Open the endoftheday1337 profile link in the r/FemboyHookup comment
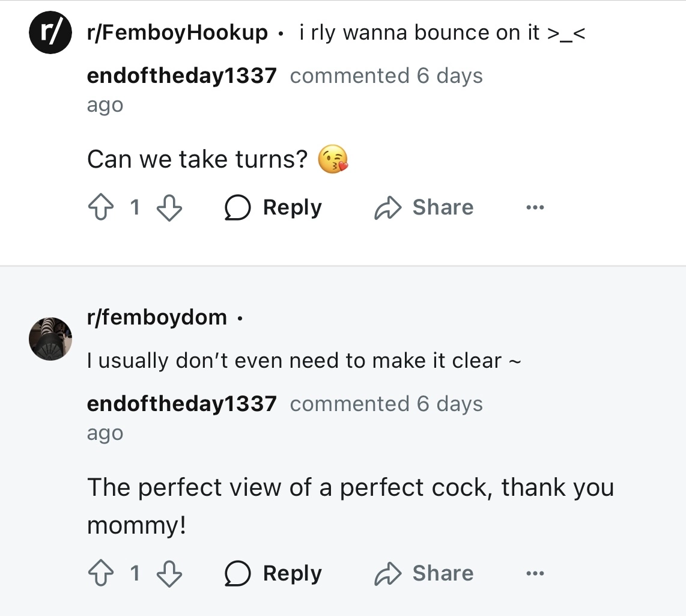The height and width of the screenshot is (616, 686). [181, 76]
